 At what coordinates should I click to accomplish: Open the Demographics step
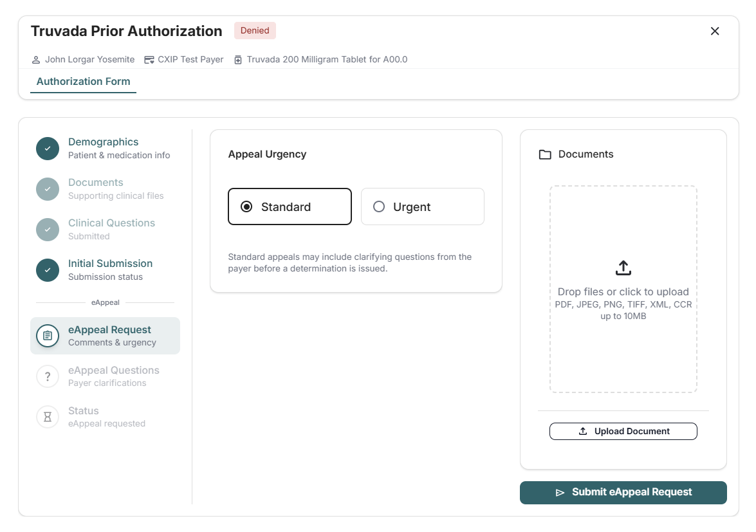[105, 149]
